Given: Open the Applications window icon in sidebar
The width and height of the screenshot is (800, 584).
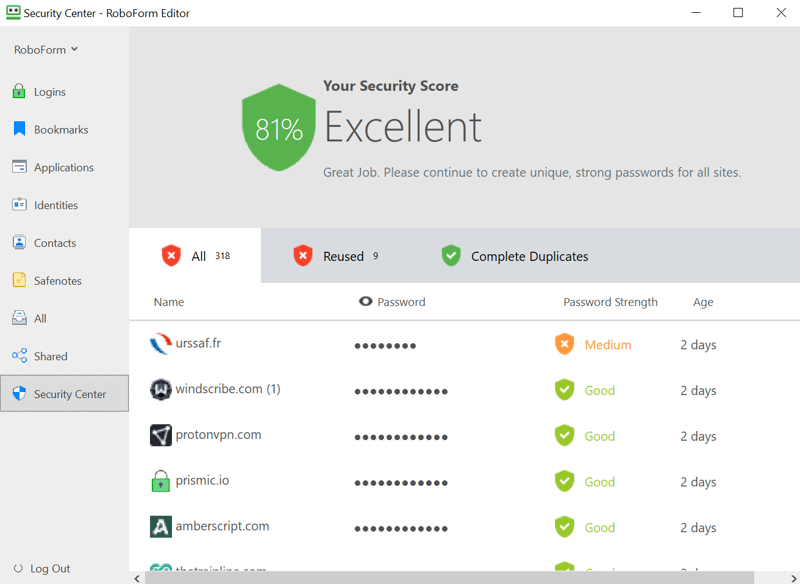Looking at the screenshot, I should click(19, 167).
